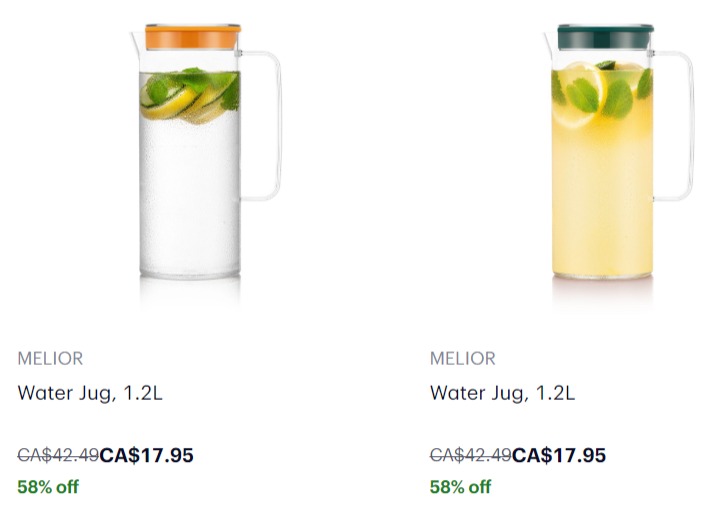Click crossed-out CA$42.49 price of green-lid jug
The width and height of the screenshot is (717, 505).
[x=470, y=456]
